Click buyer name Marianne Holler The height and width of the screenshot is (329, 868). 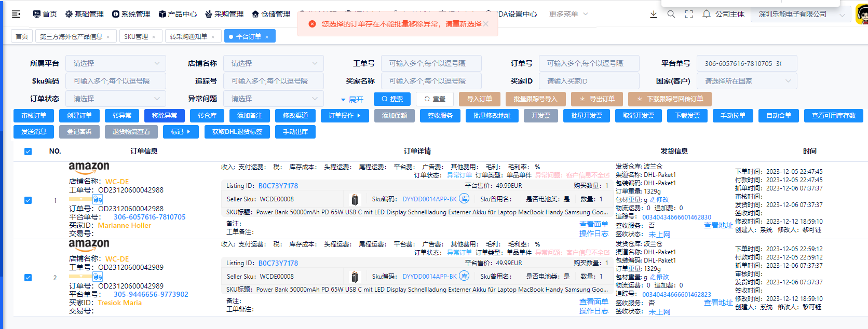(x=125, y=226)
